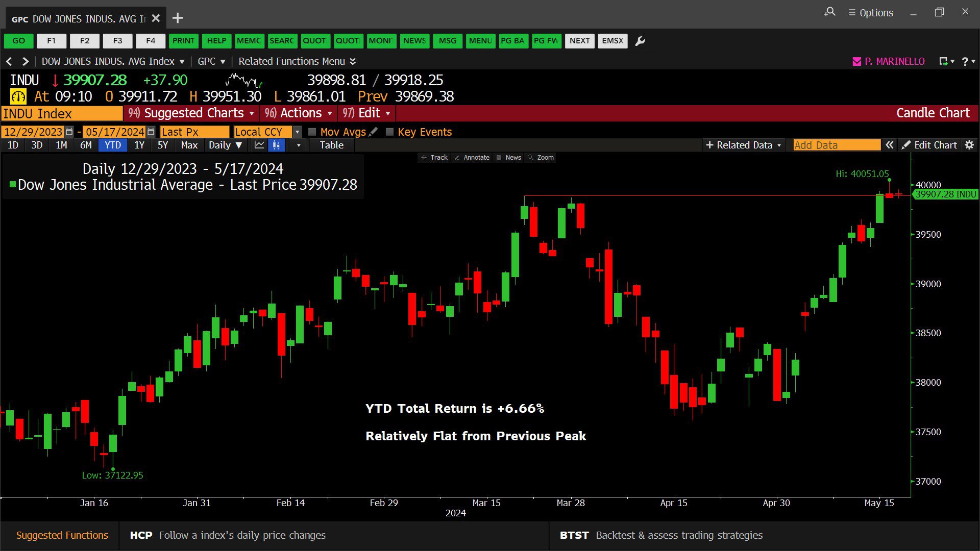Activate the Annotate tool
This screenshot has height=551, width=980.
(x=472, y=157)
